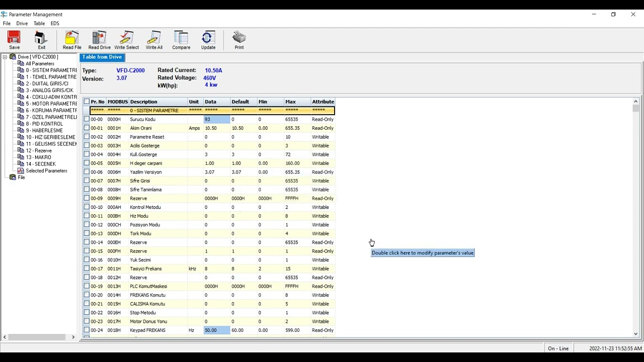
Task: Tick checkbox for parameter 00-01 Akim Orani
Action: click(87, 128)
